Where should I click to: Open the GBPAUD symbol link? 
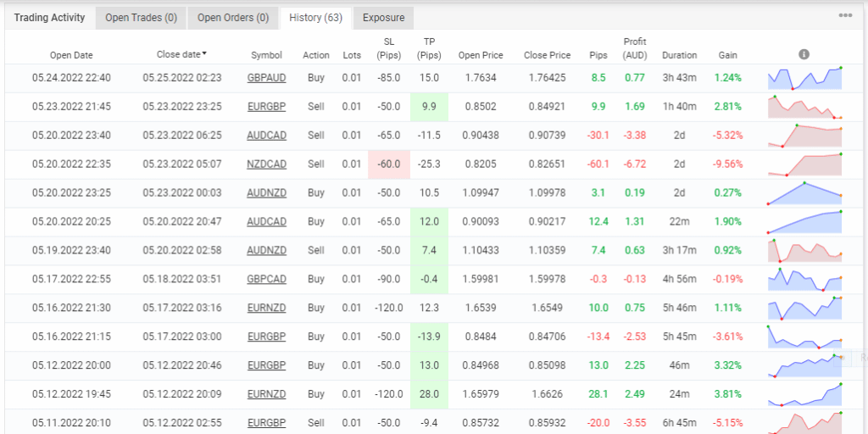coord(266,77)
